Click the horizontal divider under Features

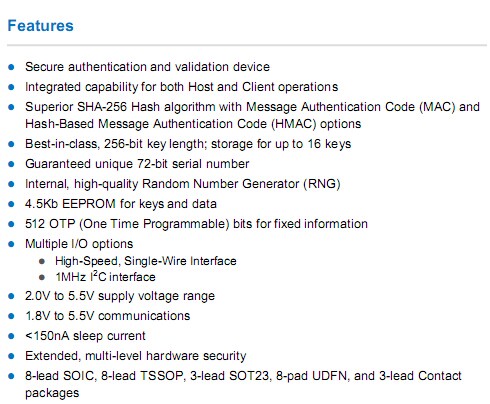[247, 45]
